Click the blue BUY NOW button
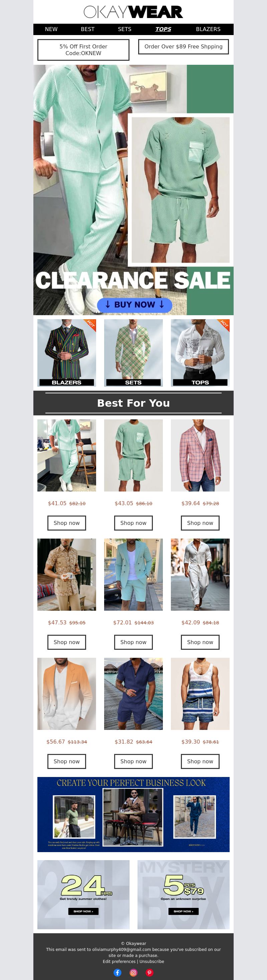 135,305
